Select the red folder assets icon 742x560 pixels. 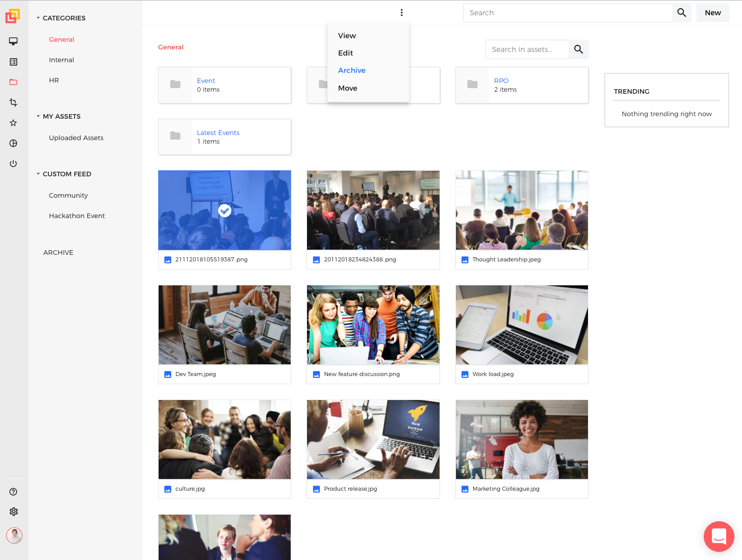(13, 82)
